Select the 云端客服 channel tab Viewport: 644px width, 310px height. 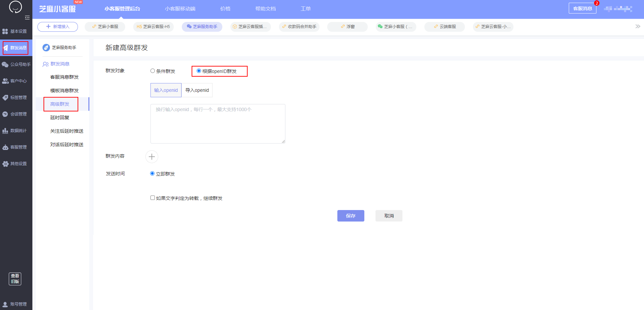445,27
